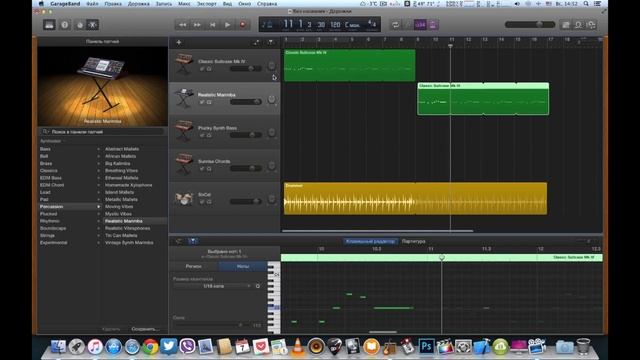This screenshot has height=360, width=640.
Task: Open the 4/4 time signature popup
Action: coord(372,24)
